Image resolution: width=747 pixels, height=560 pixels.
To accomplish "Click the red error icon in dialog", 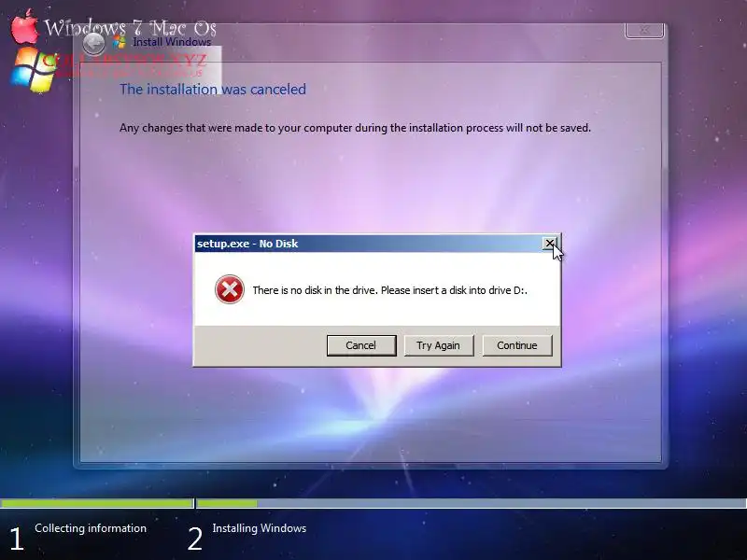I will 230,289.
